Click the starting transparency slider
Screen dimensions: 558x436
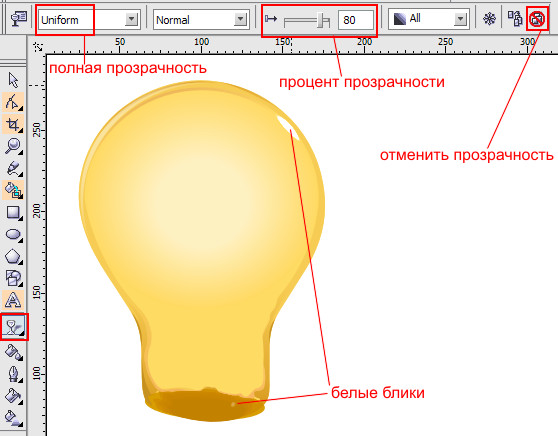click(x=307, y=21)
